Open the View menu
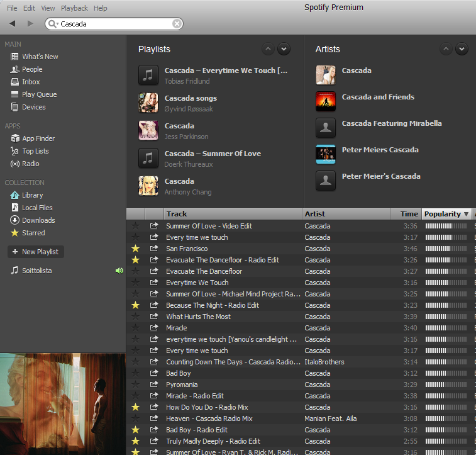This screenshot has width=476, height=455. click(x=48, y=8)
